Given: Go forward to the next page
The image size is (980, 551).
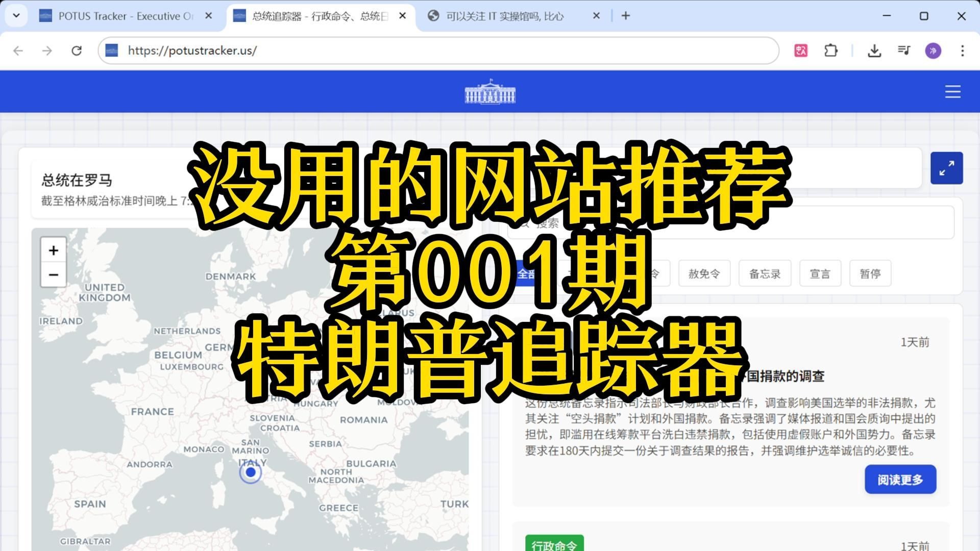Looking at the screenshot, I should click(x=47, y=51).
